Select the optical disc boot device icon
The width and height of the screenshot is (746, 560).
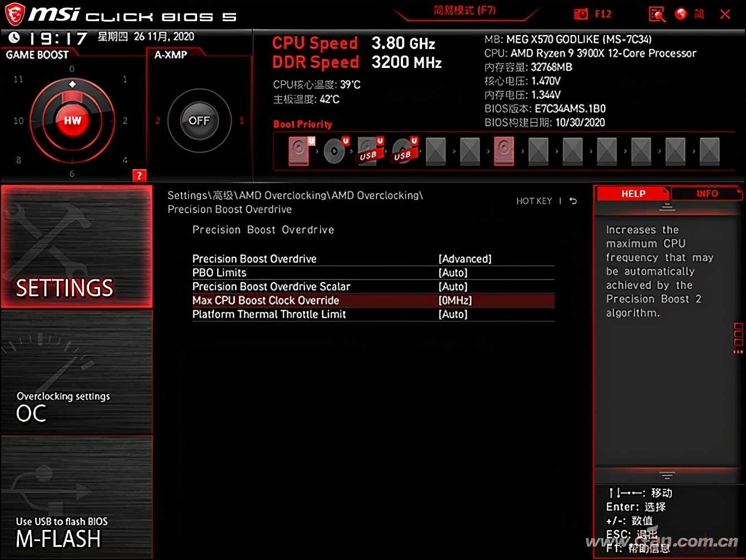pyautogui.click(x=336, y=150)
